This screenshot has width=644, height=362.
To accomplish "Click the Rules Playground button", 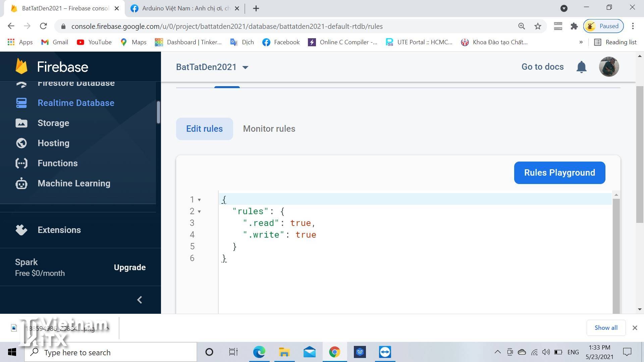I will click(x=559, y=173).
